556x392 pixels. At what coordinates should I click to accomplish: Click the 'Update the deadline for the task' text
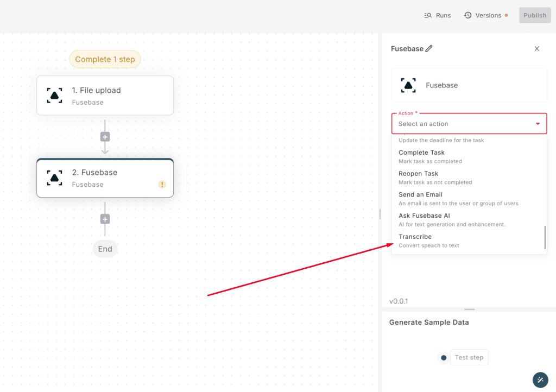[x=441, y=141]
